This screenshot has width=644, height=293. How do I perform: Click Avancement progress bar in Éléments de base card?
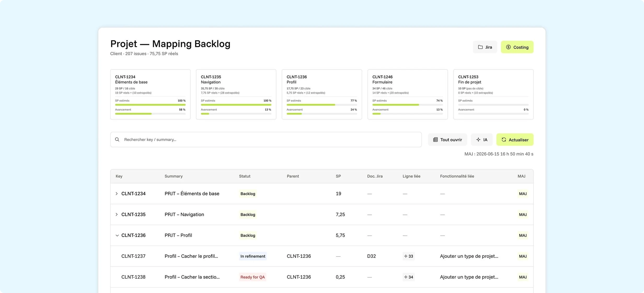point(150,114)
